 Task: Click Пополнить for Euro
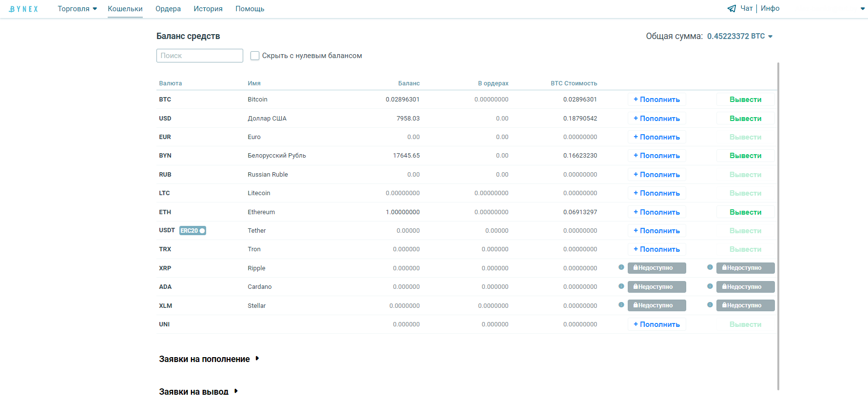coord(656,137)
